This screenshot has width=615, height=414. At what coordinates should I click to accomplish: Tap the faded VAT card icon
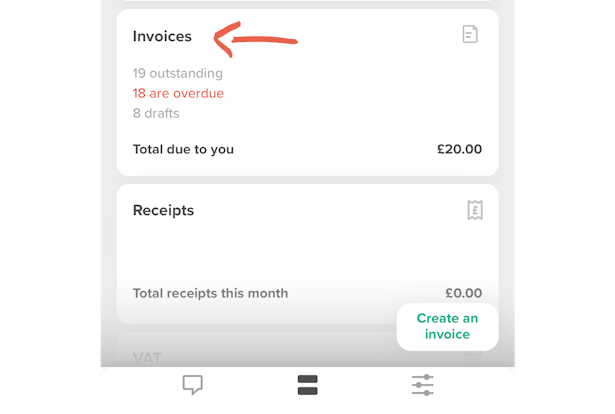(473, 357)
